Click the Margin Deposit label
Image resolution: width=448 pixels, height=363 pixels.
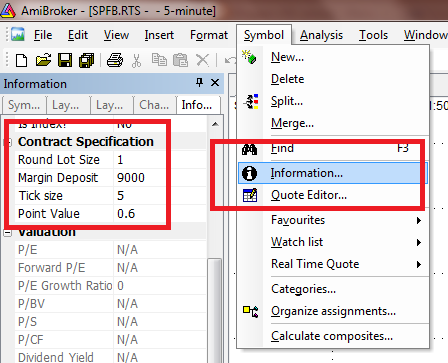[x=58, y=178]
